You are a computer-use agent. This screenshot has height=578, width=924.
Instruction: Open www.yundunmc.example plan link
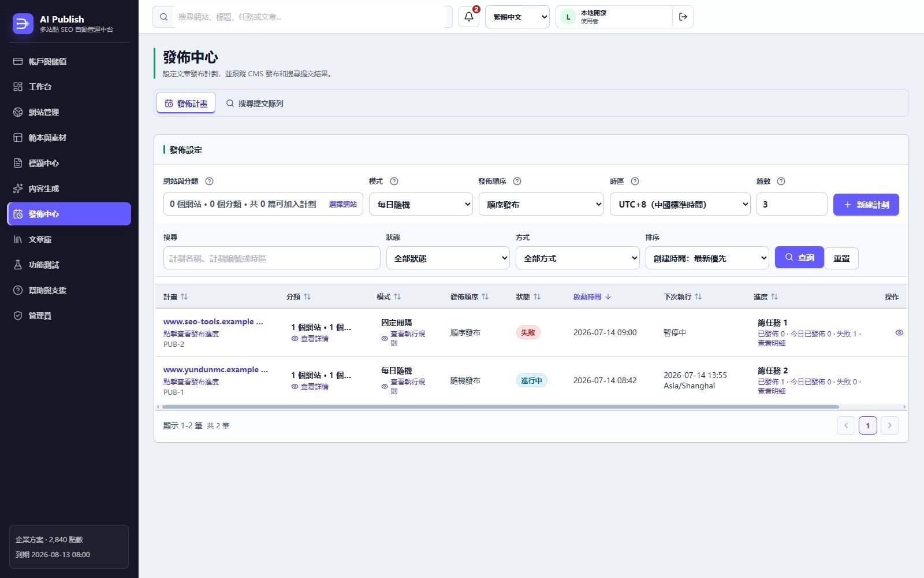215,369
